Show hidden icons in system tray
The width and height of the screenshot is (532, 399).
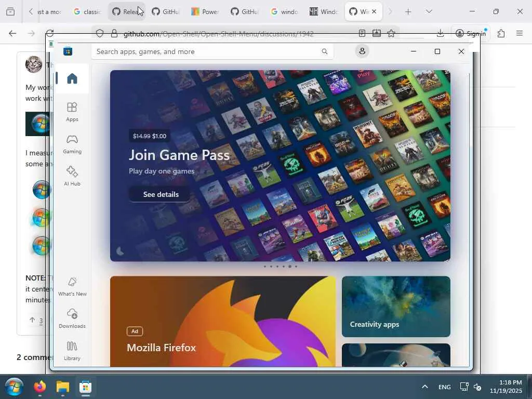point(425,387)
